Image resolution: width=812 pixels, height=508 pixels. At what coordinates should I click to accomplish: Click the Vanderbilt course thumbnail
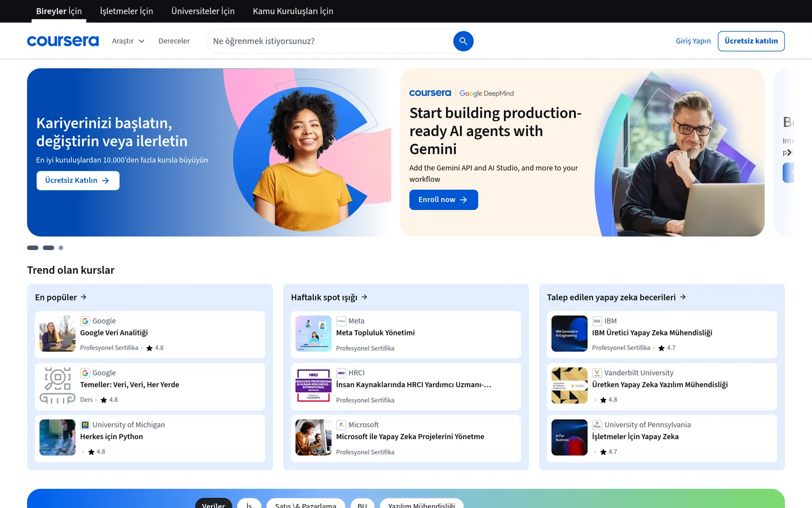click(570, 386)
